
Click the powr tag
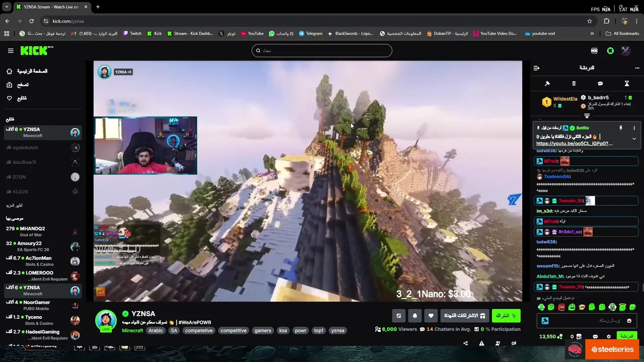click(x=300, y=331)
